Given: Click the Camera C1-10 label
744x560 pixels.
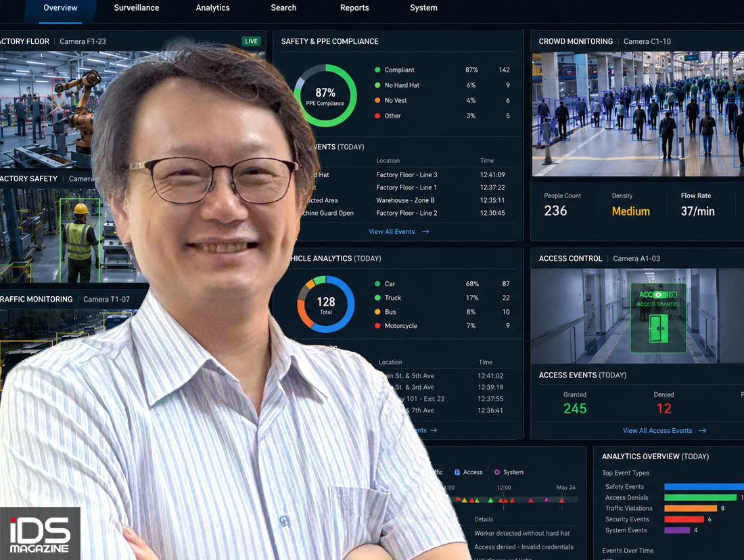Looking at the screenshot, I should pyautogui.click(x=647, y=41).
